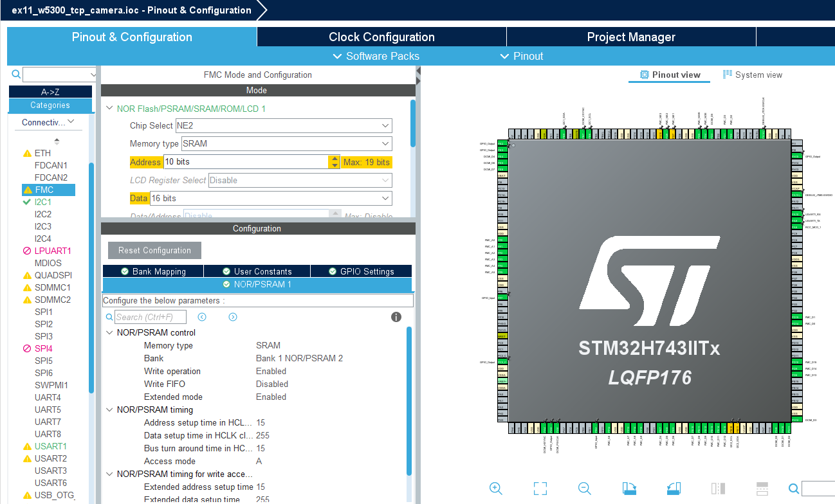
Task: Select USART2 in the peripheral list
Action: click(x=50, y=458)
